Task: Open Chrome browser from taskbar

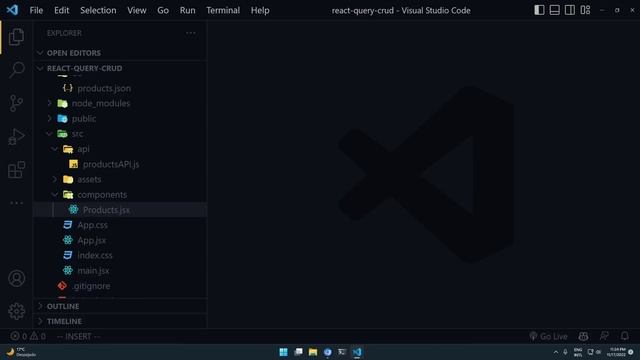Action: (327, 352)
